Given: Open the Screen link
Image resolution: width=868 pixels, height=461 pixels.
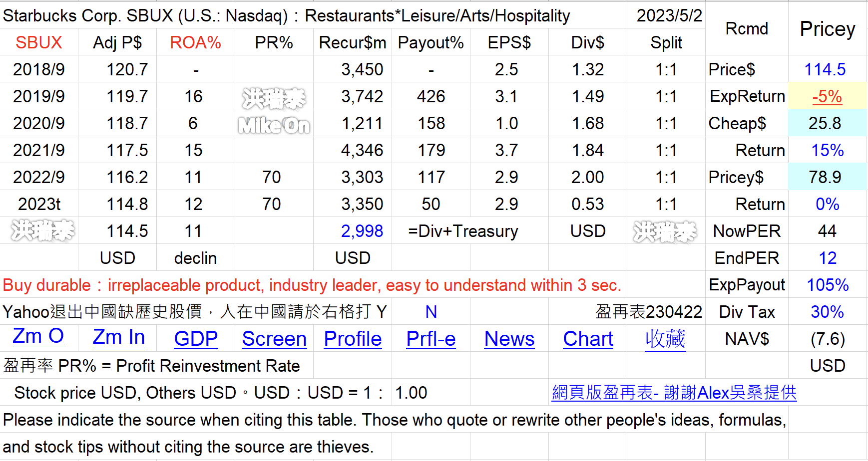Looking at the screenshot, I should point(274,339).
